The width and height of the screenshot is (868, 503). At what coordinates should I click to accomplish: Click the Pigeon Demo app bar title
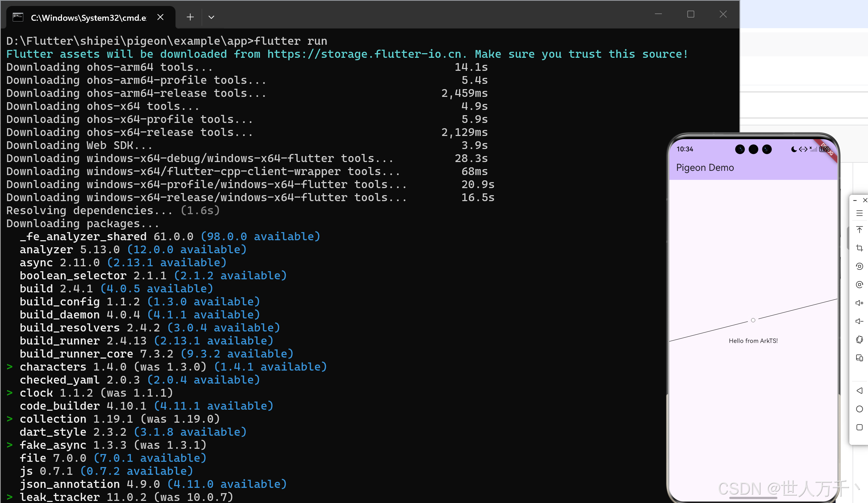pos(705,168)
